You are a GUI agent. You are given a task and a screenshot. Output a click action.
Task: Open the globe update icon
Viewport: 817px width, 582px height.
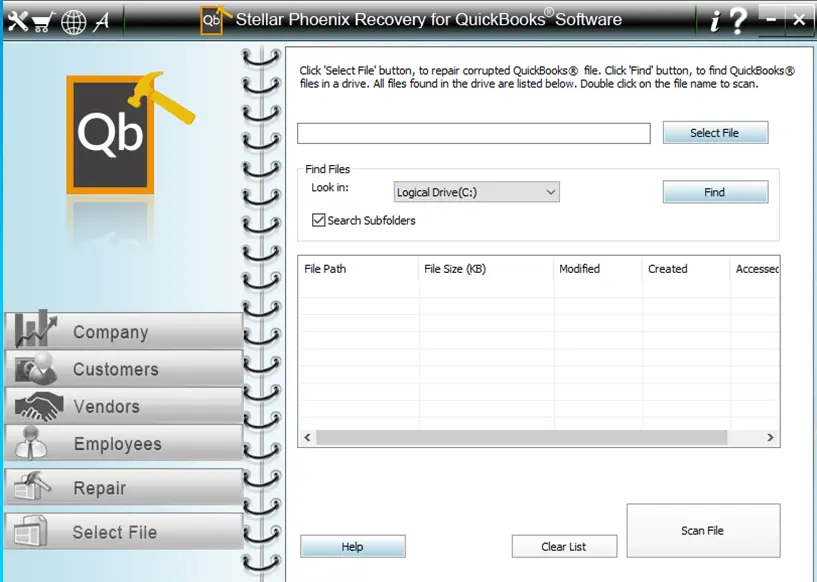click(73, 22)
